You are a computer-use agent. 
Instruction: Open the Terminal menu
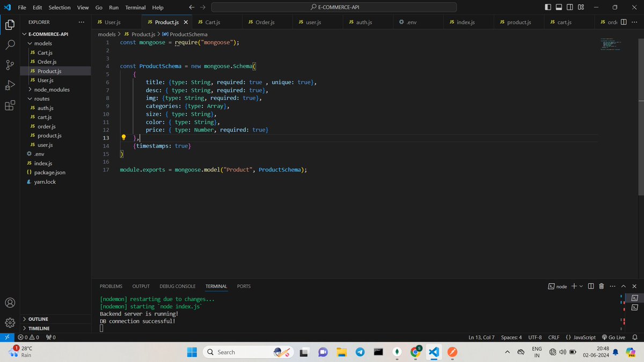pyautogui.click(x=135, y=8)
